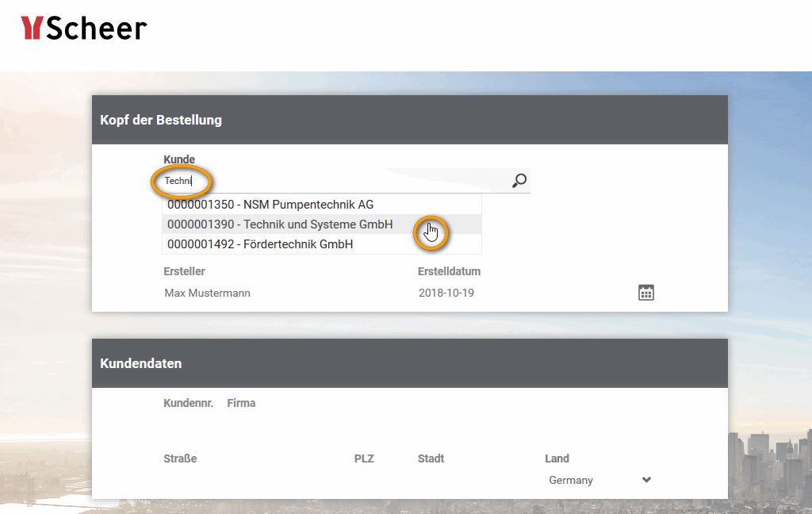The image size is (812, 514).
Task: Open the calendar date picker icon
Action: (646, 293)
